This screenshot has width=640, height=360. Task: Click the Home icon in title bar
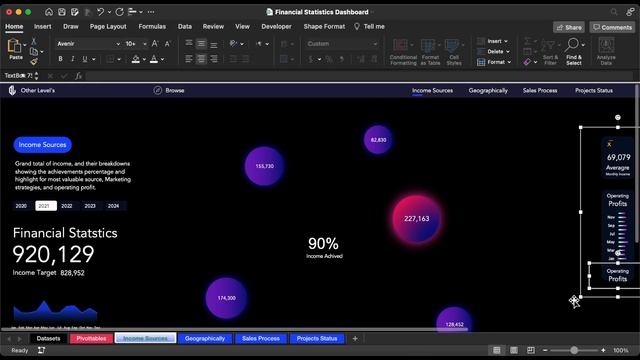pyautogui.click(x=49, y=12)
